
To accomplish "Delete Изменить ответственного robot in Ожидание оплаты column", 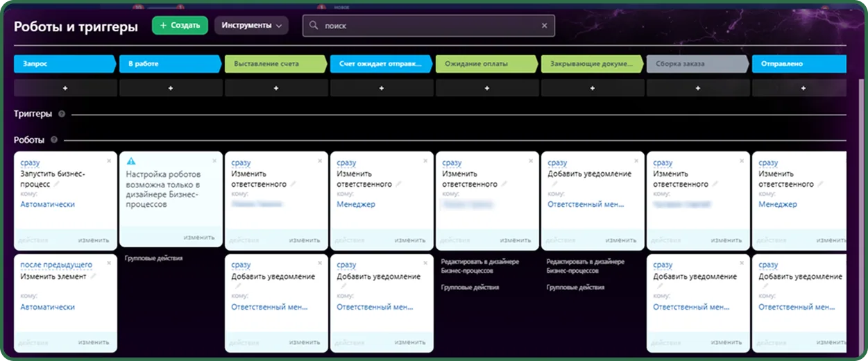I will 531,160.
